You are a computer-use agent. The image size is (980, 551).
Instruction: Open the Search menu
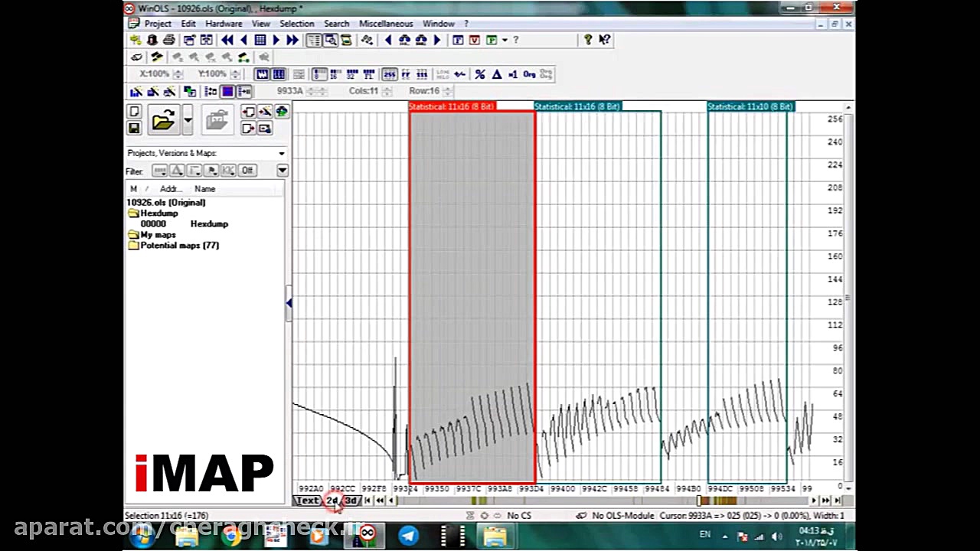pos(336,24)
